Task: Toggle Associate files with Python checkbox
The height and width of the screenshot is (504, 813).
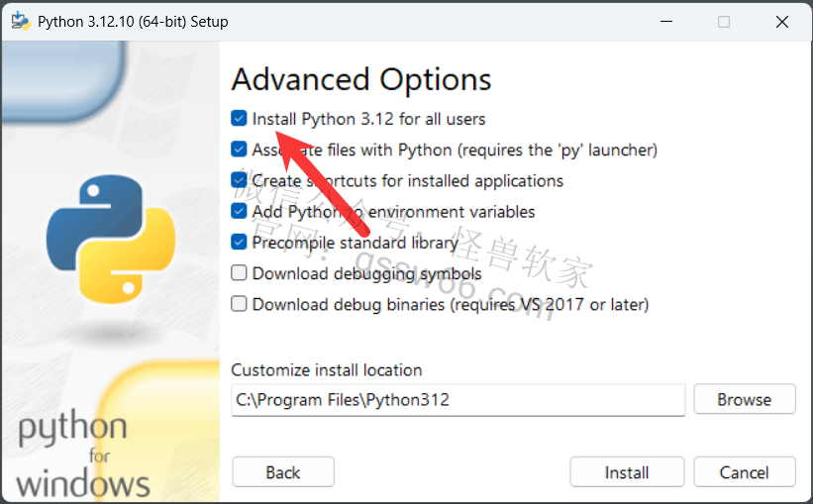Action: coord(239,150)
